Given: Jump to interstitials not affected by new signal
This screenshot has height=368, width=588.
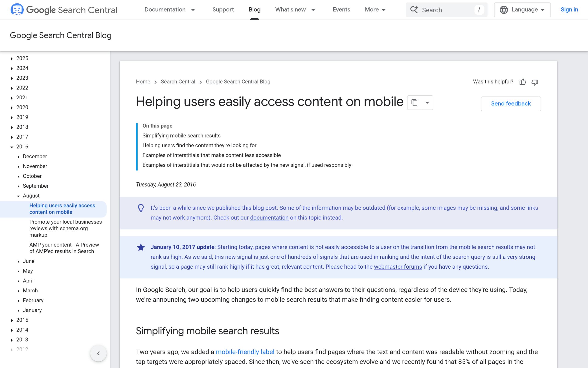Looking at the screenshot, I should [247, 165].
